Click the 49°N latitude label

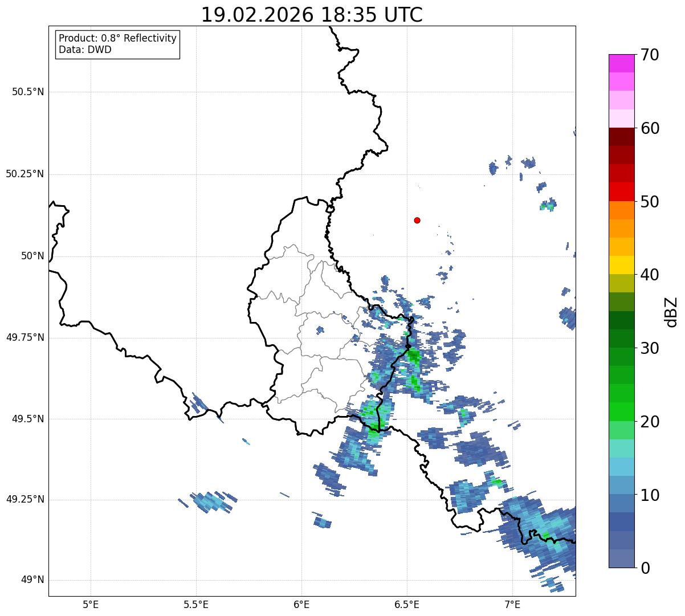point(32,580)
